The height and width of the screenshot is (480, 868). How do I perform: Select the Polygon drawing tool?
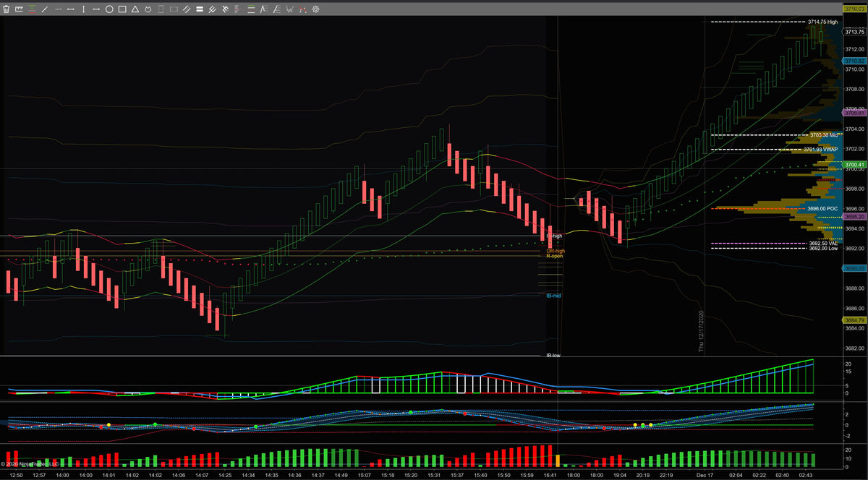pos(148,9)
